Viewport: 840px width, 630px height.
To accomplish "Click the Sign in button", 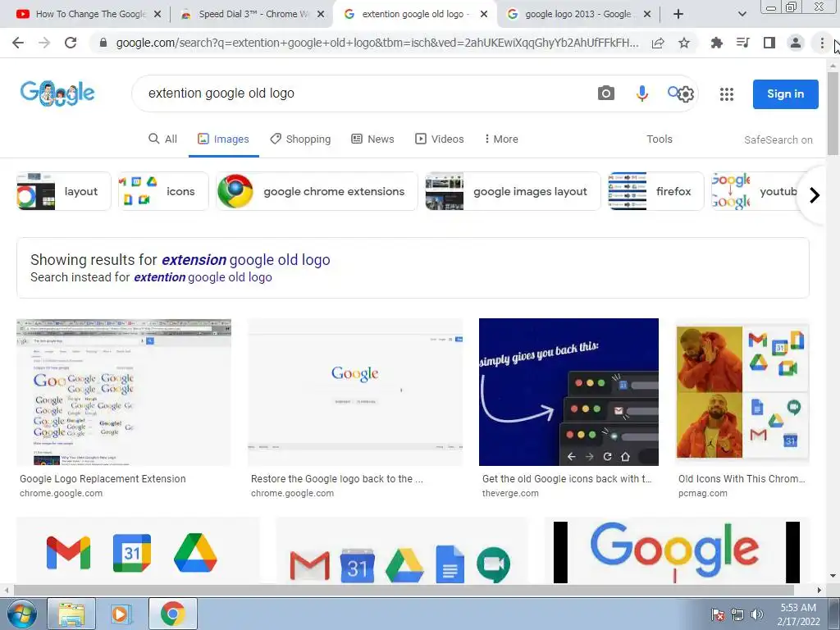I will [785, 94].
